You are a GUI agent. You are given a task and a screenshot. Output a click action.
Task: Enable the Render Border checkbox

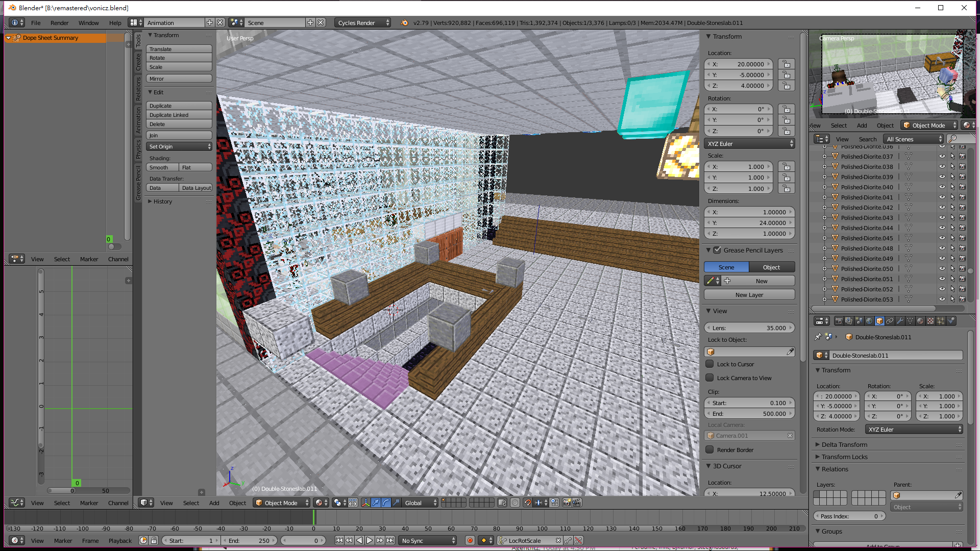[x=709, y=449]
